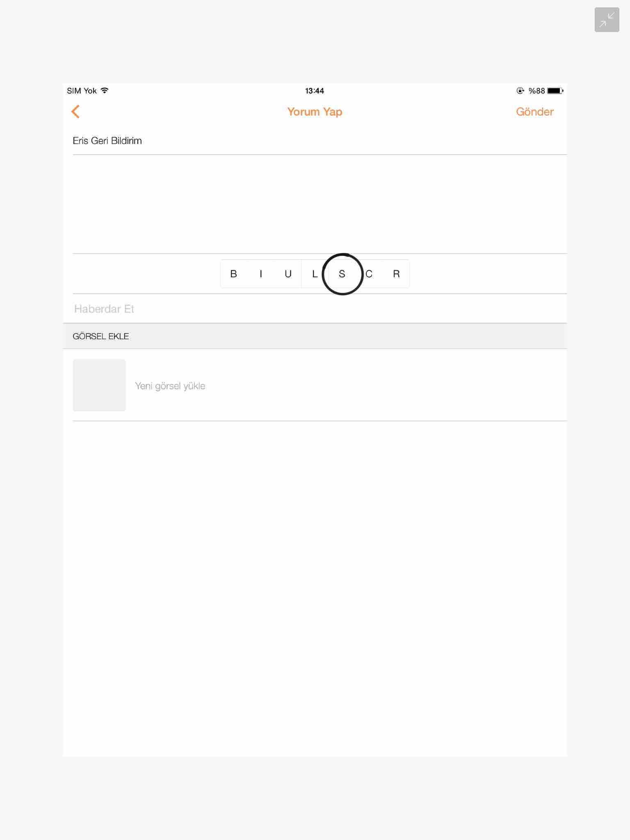Focus the empty comment text area
Image resolution: width=630 pixels, height=840 pixels.
click(x=319, y=204)
